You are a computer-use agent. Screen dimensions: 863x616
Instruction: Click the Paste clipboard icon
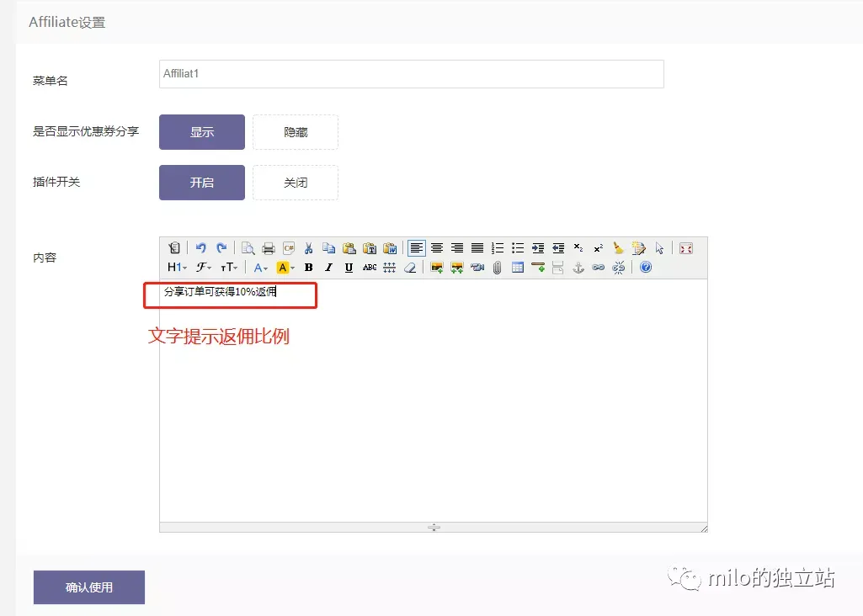[x=349, y=248]
